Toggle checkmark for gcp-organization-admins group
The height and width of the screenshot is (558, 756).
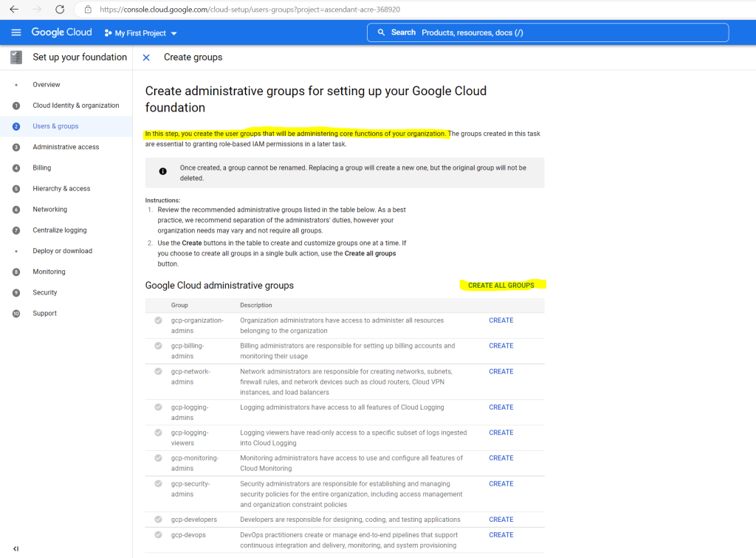(158, 320)
